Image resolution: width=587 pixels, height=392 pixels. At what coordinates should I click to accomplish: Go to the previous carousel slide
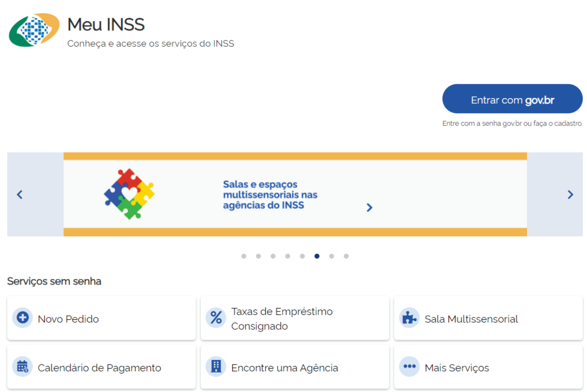click(x=20, y=194)
